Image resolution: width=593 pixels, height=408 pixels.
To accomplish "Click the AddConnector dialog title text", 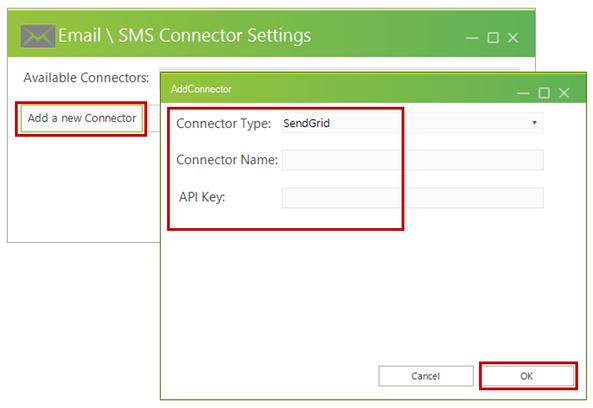I will pyautogui.click(x=201, y=89).
